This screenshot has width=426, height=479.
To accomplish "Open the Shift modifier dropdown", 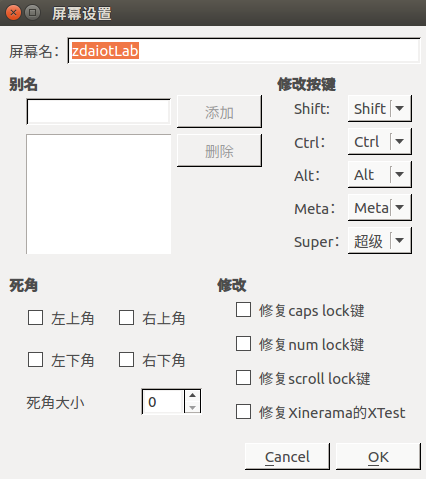I will coord(380,108).
